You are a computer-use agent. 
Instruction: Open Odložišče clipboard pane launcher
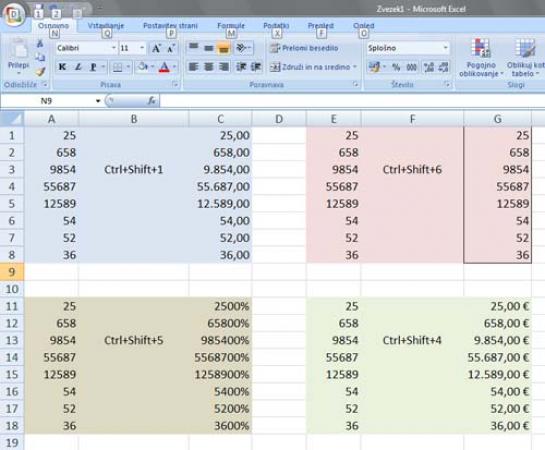(45, 84)
